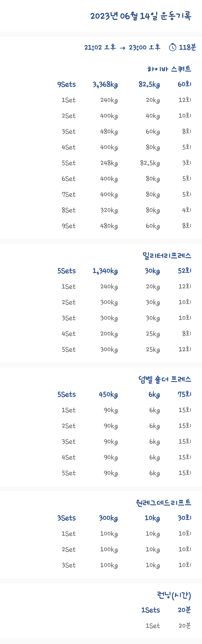The image size is (202, 644).
Task: Open the 밀리터리프레스 exercise heading
Action: pyautogui.click(x=167, y=255)
